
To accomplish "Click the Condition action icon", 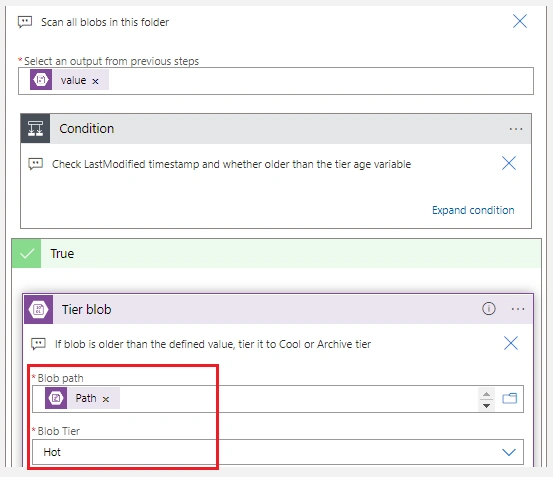I will [x=35, y=128].
